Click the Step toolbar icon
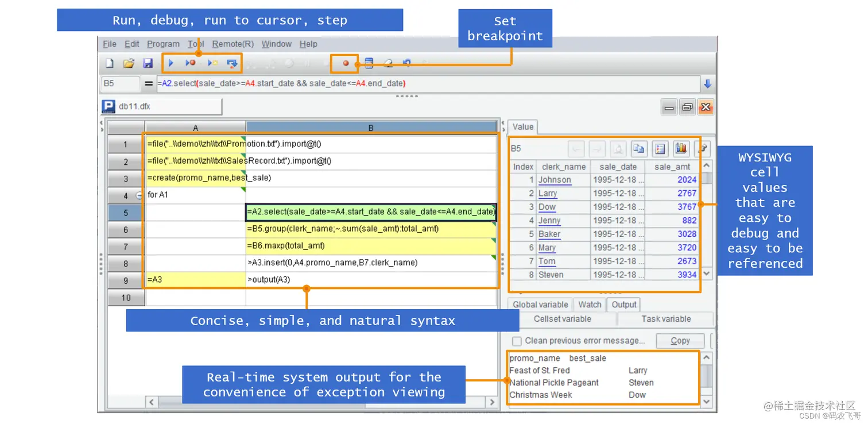The height and width of the screenshot is (424, 868). click(232, 63)
